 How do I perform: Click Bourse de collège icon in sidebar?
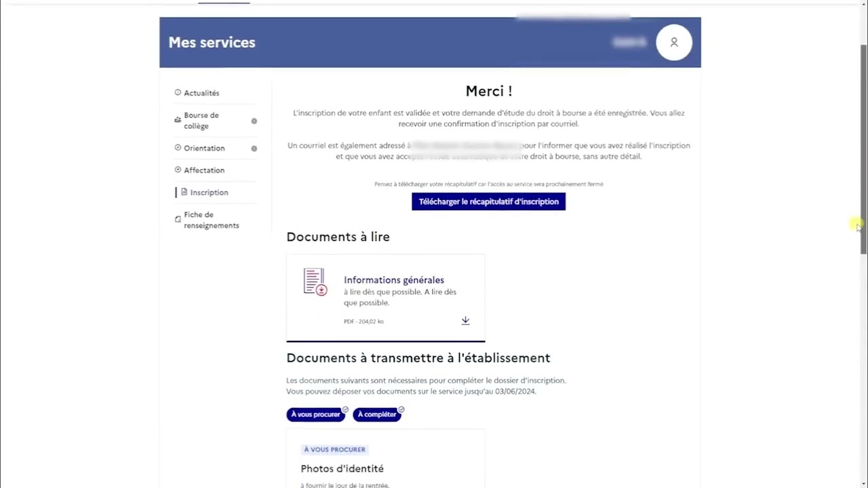click(178, 119)
